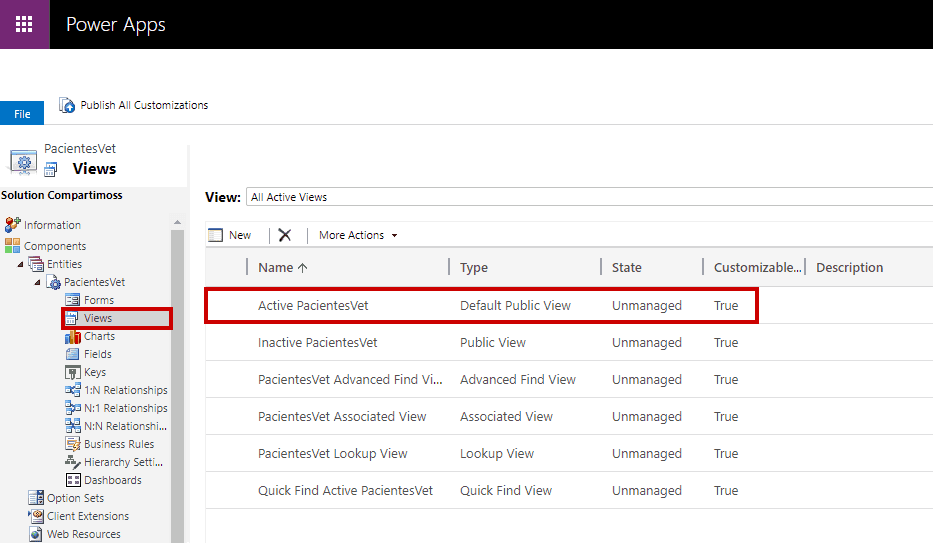Select Views in the entity tree
This screenshot has height=543, width=933.
tap(98, 318)
